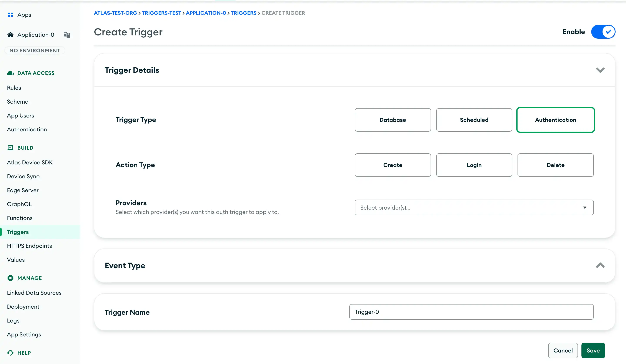
Task: Click the Cancel button
Action: (x=563, y=350)
